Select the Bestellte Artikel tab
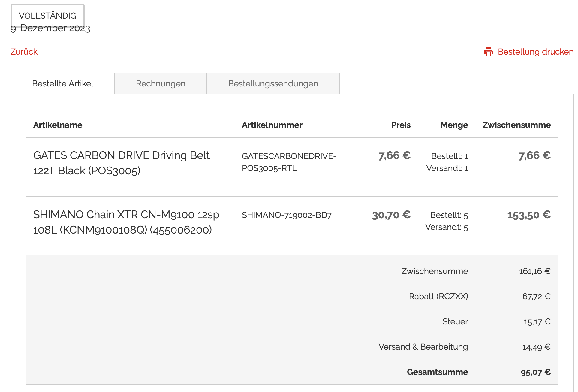The image size is (578, 392). [63, 84]
